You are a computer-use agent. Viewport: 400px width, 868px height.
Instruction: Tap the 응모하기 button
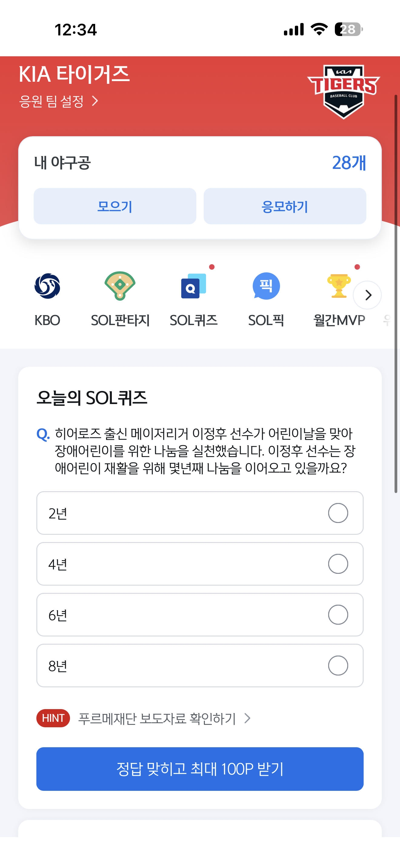[x=285, y=206]
